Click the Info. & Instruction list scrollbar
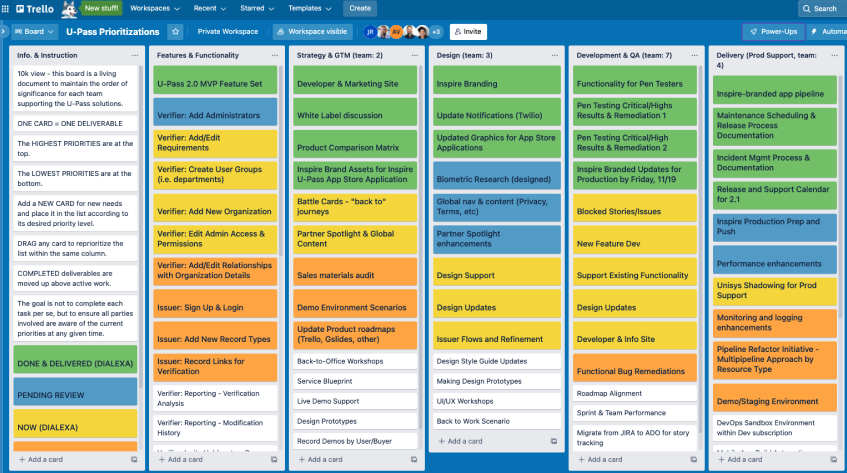 (x=141, y=227)
